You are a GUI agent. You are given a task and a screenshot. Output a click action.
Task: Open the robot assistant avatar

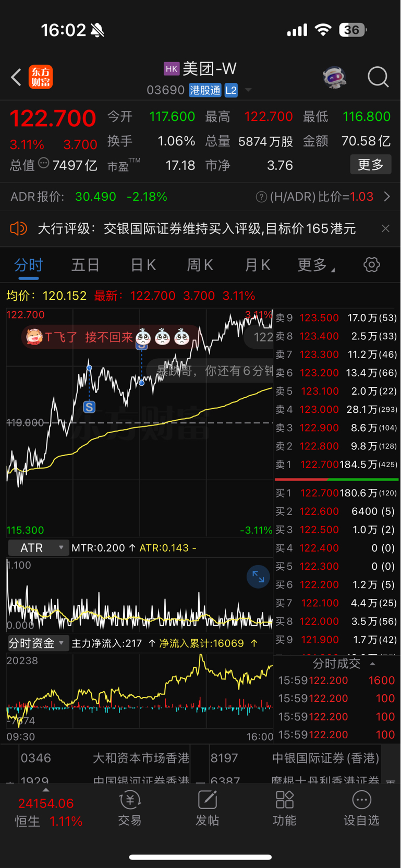pyautogui.click(x=334, y=77)
